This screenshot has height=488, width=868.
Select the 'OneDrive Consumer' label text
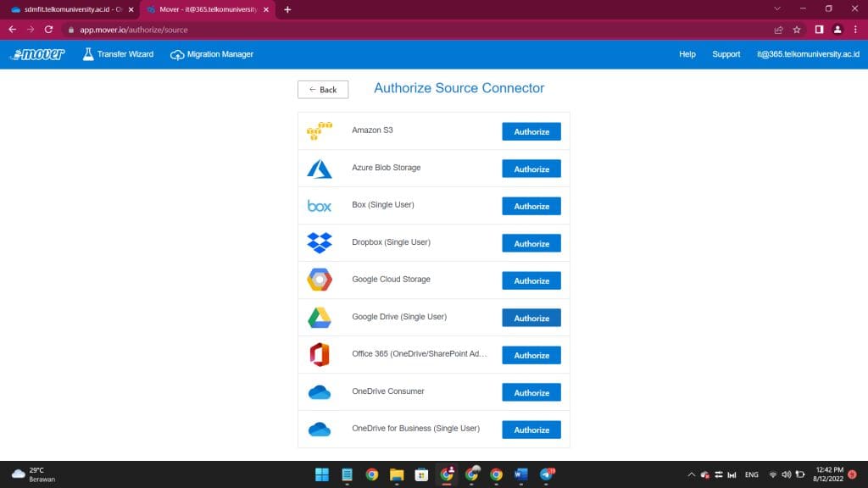click(x=387, y=391)
